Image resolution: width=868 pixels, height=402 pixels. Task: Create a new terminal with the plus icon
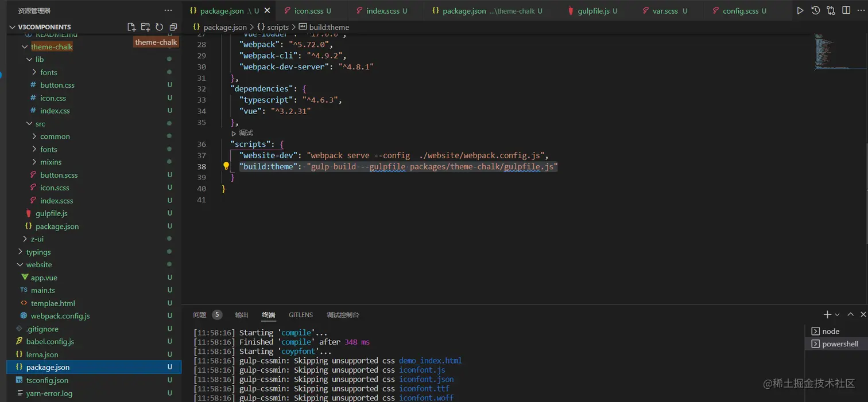click(x=827, y=314)
